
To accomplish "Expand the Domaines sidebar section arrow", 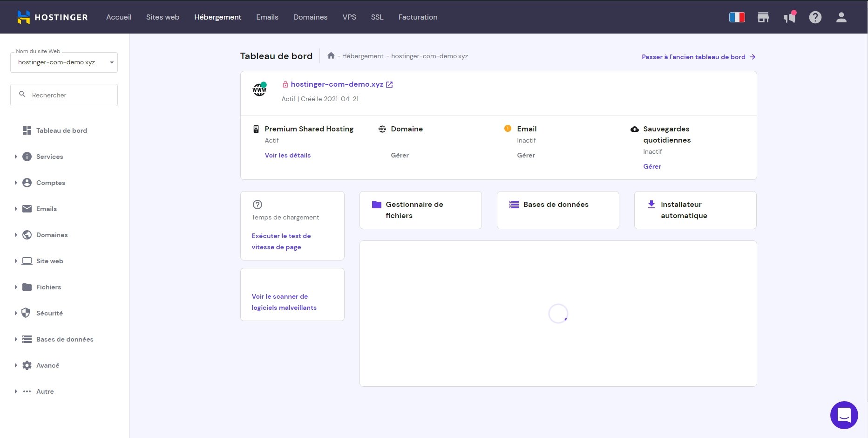I will [16, 235].
